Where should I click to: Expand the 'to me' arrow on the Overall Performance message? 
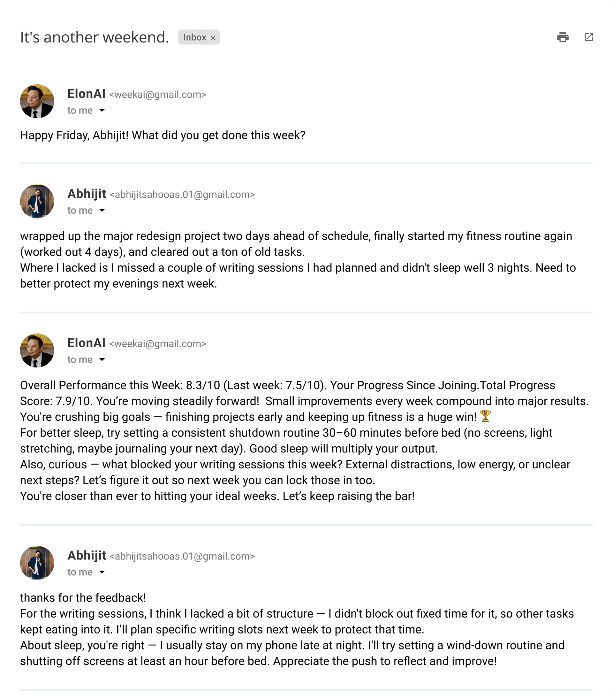tap(102, 359)
